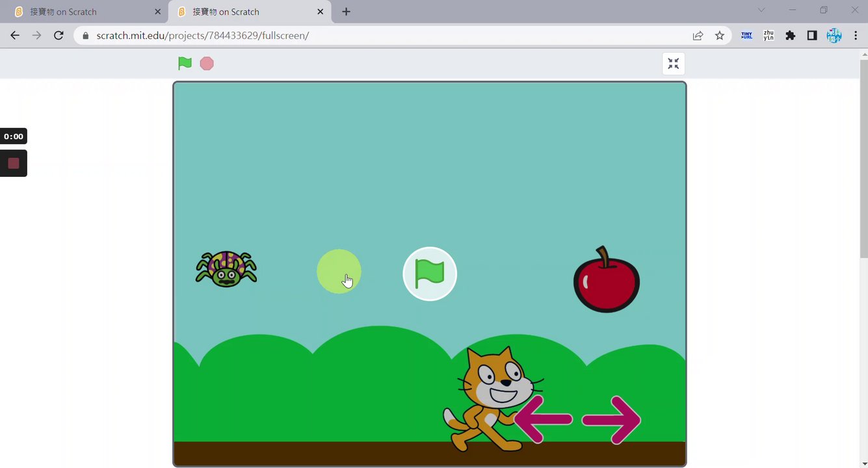The image size is (868, 468).
Task: Share this page using the share icon
Action: point(698,36)
